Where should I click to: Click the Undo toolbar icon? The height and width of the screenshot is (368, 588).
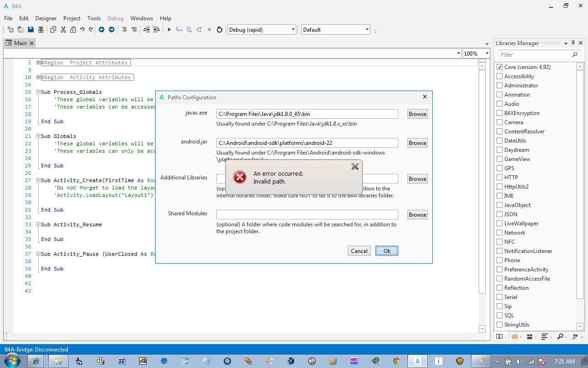tap(82, 29)
